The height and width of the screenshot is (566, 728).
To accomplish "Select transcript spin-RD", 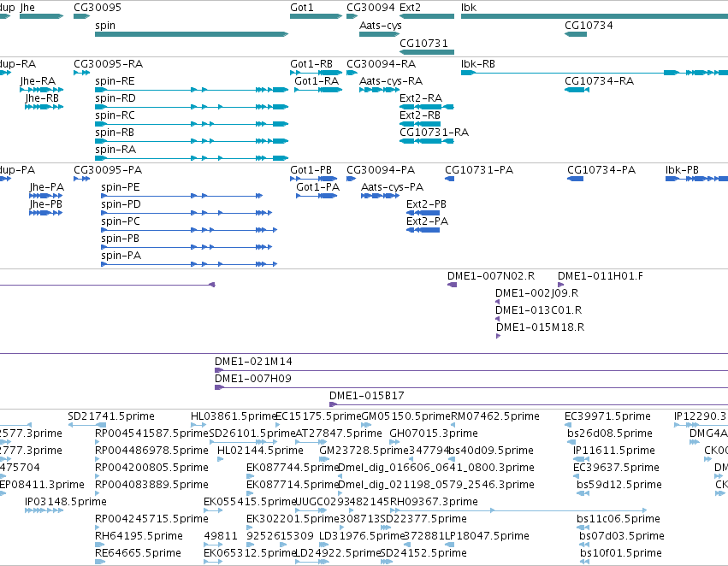I will point(192,107).
